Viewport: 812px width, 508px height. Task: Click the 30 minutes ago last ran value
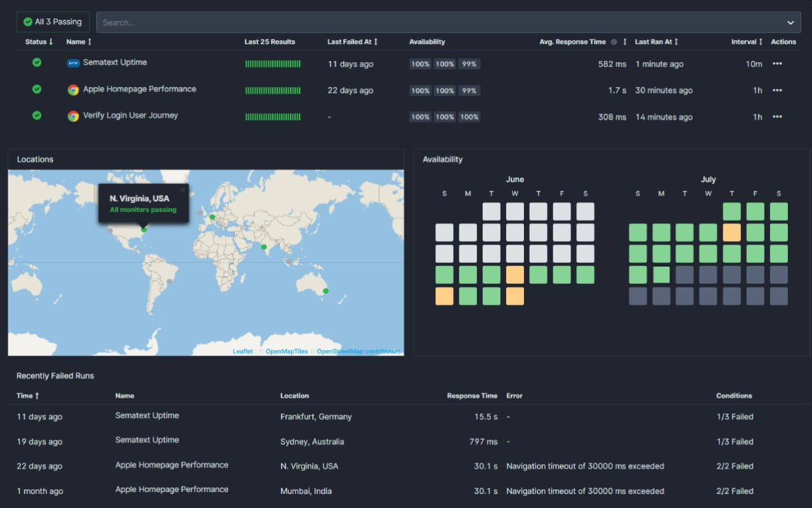664,90
